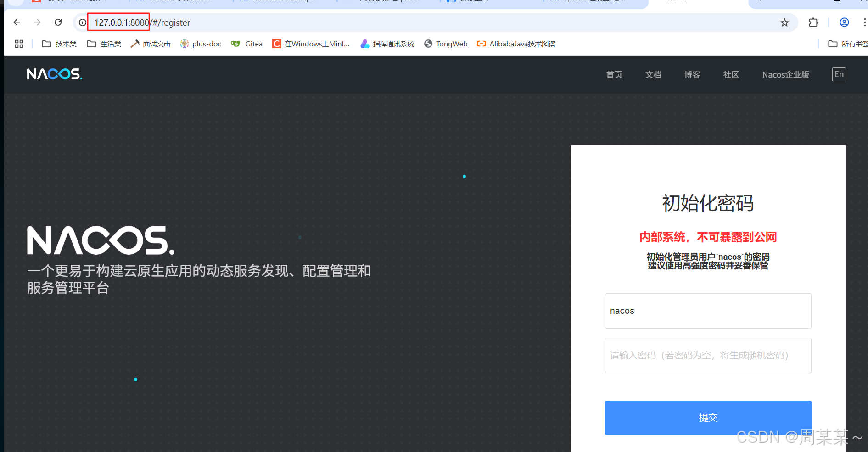Open the 所有书签 folder
The height and width of the screenshot is (452, 868).
point(848,44)
